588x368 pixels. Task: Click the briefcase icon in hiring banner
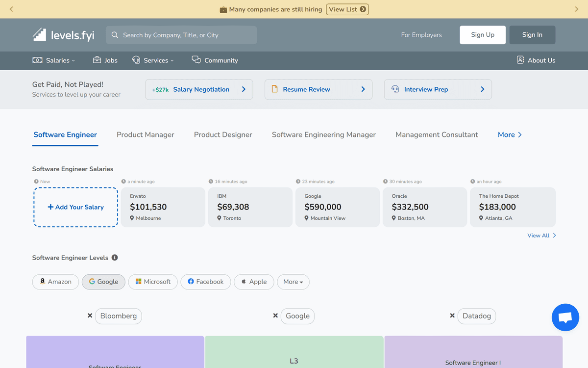pyautogui.click(x=223, y=9)
